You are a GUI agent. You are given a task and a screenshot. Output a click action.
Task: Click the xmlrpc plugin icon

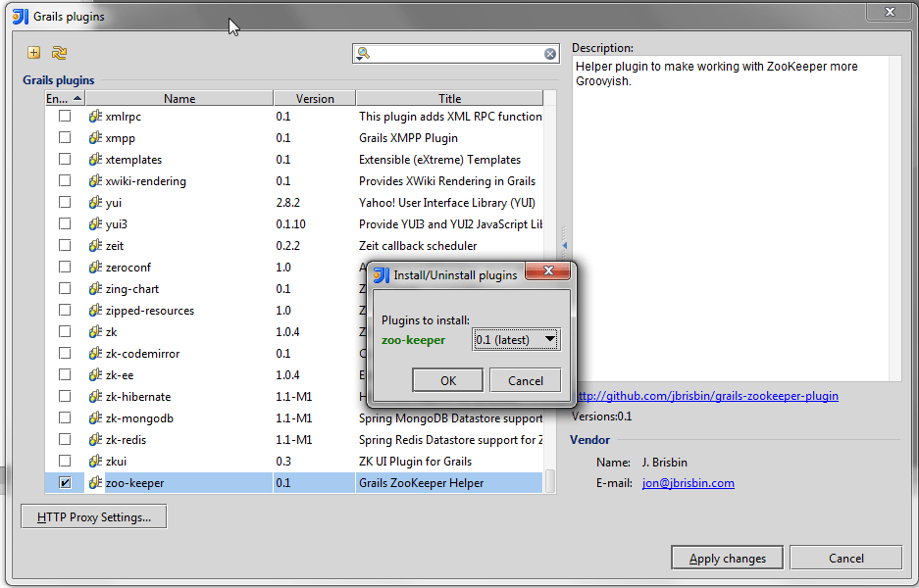pyautogui.click(x=95, y=117)
